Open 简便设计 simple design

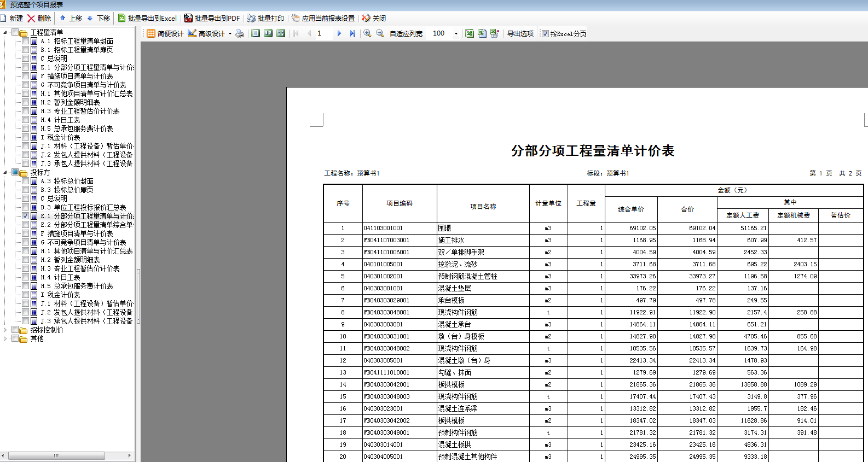point(165,33)
